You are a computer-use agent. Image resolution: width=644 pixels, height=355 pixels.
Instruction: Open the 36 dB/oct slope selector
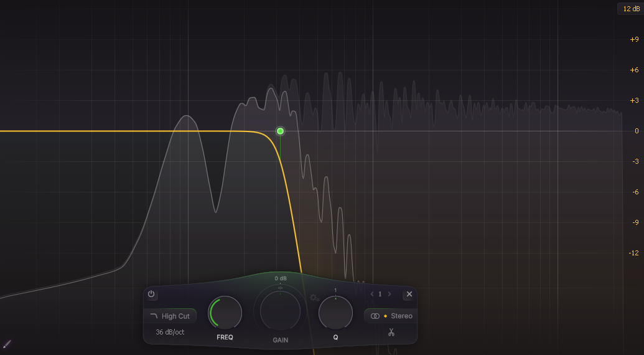click(x=170, y=332)
